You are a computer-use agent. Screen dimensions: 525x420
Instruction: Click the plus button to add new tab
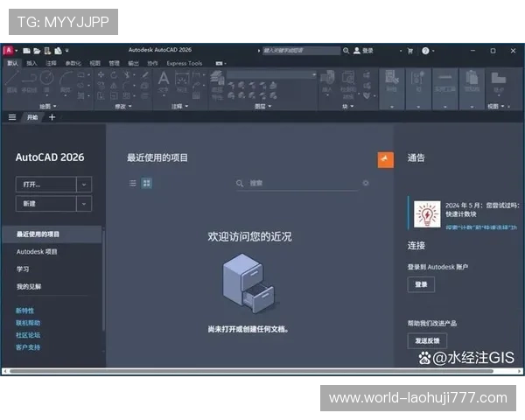pyautogui.click(x=52, y=117)
